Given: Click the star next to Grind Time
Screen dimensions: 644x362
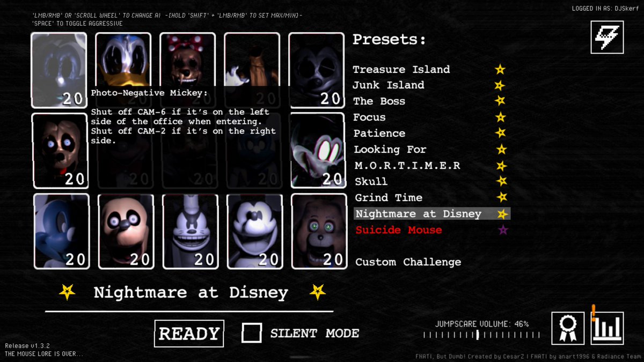Looking at the screenshot, I should coord(502,197).
